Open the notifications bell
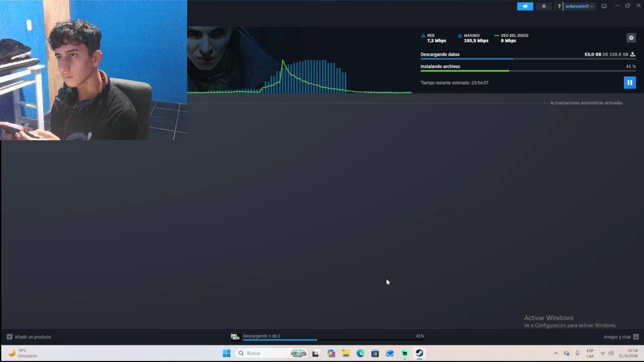Screen dimensions: 644x362 (x=544, y=6)
